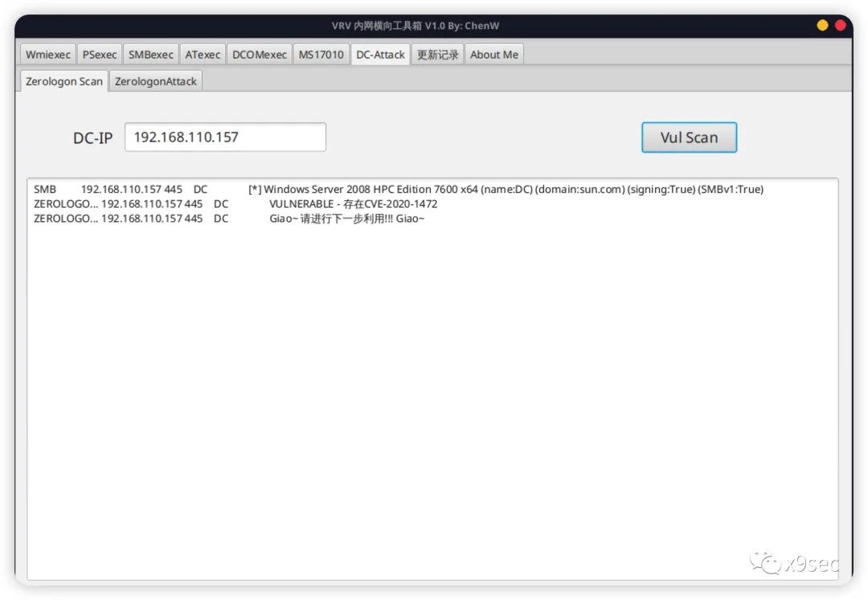This screenshot has height=600, width=868.
Task: Click the red window control dot
Action: pos(839,25)
